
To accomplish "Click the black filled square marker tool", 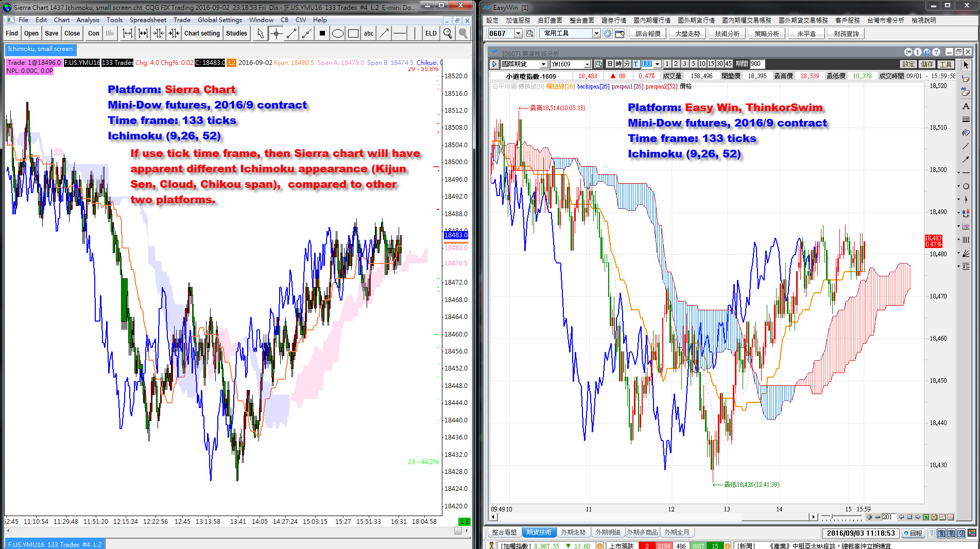I will click(322, 33).
